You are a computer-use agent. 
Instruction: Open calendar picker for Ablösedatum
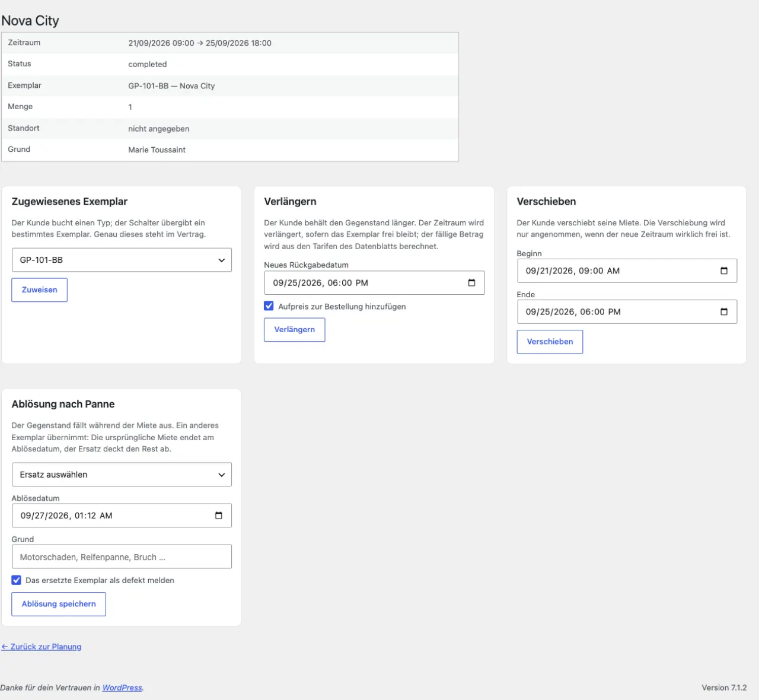[218, 516]
